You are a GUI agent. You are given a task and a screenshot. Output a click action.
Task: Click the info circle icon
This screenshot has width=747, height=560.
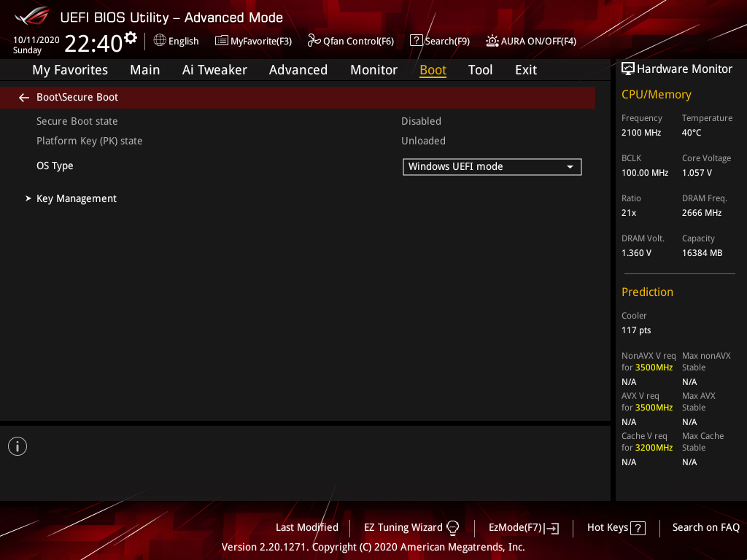(18, 446)
